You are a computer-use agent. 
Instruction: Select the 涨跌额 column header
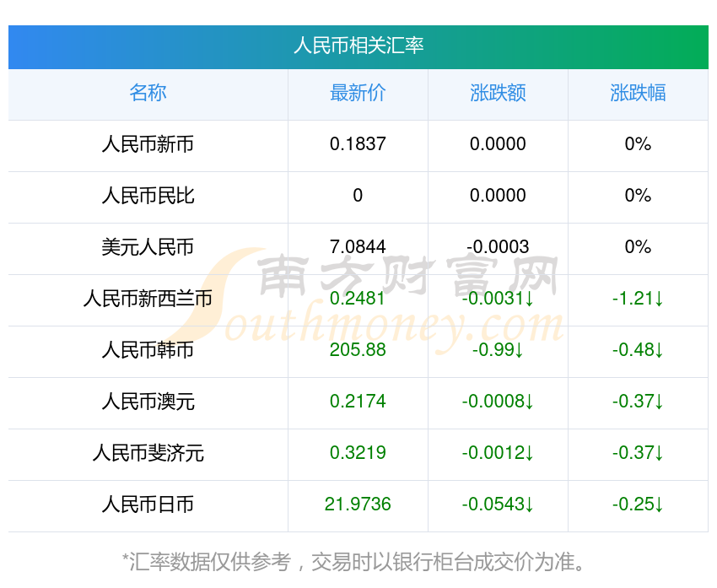click(498, 93)
